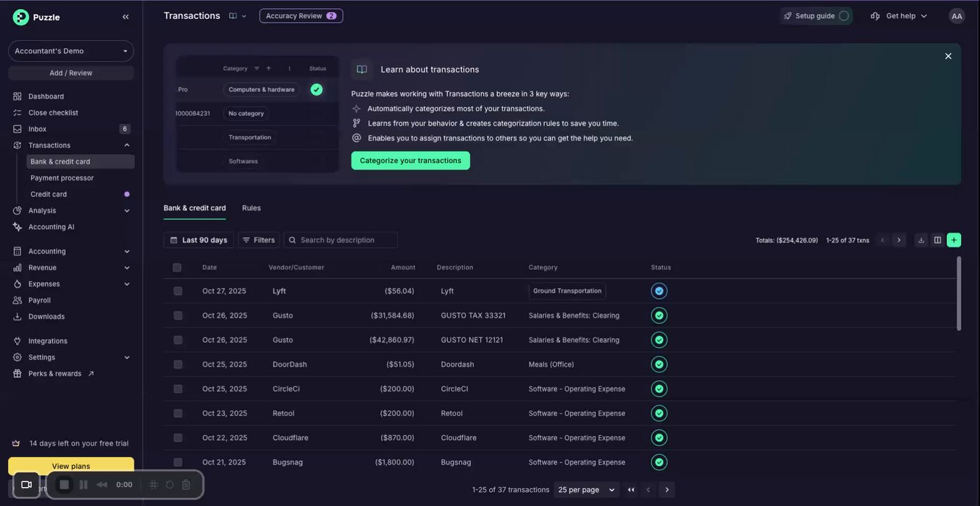Expand the Revenue sidebar section
The width and height of the screenshot is (980, 506).
coord(127,268)
